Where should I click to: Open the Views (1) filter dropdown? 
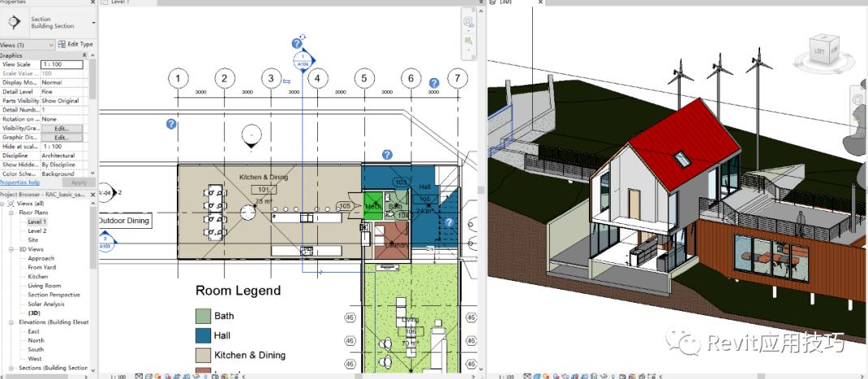[x=28, y=45]
